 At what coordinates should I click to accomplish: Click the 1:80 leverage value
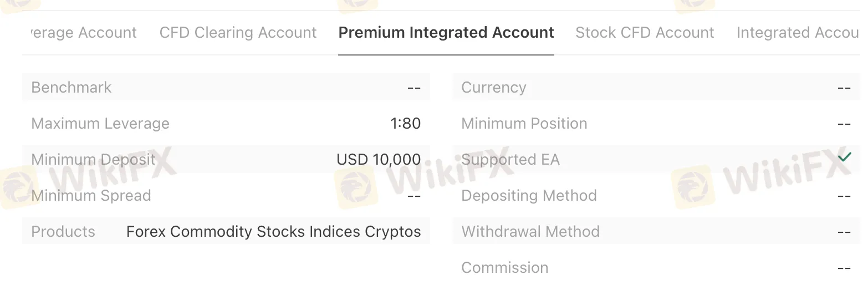tap(406, 124)
